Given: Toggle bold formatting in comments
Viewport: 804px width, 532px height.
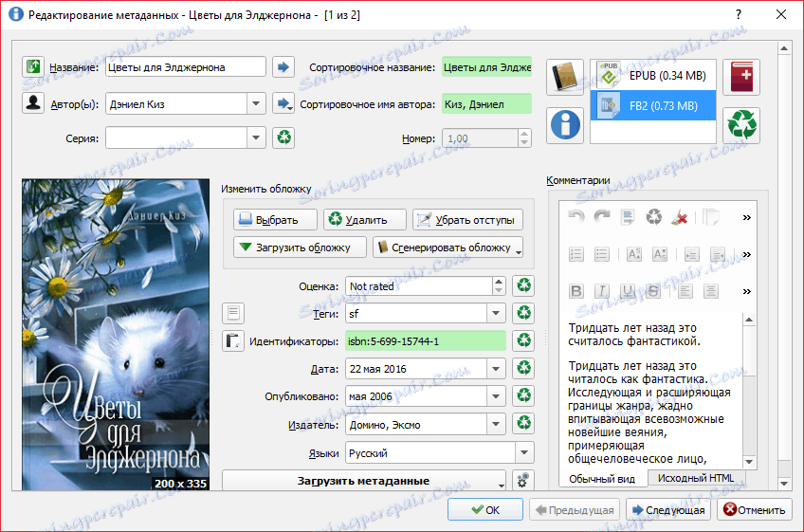Looking at the screenshot, I should 576,291.
